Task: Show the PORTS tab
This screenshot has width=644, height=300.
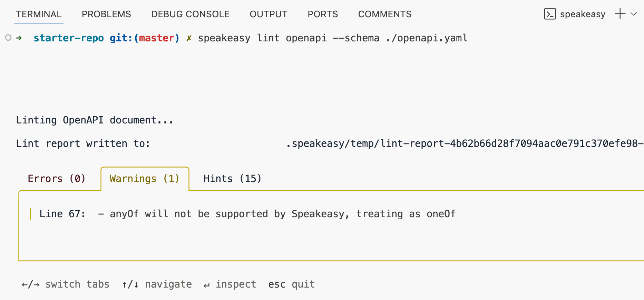Action: (323, 14)
